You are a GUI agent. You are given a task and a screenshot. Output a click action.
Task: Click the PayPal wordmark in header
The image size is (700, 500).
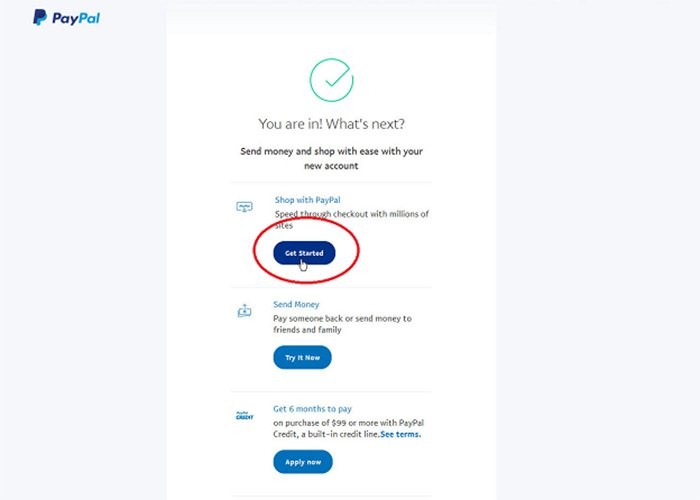(76, 18)
